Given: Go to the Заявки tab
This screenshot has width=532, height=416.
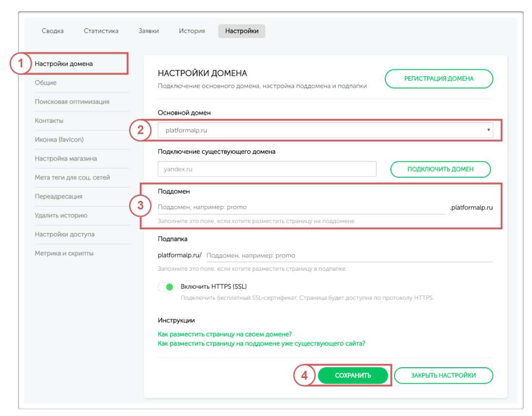Looking at the screenshot, I should pos(149,31).
